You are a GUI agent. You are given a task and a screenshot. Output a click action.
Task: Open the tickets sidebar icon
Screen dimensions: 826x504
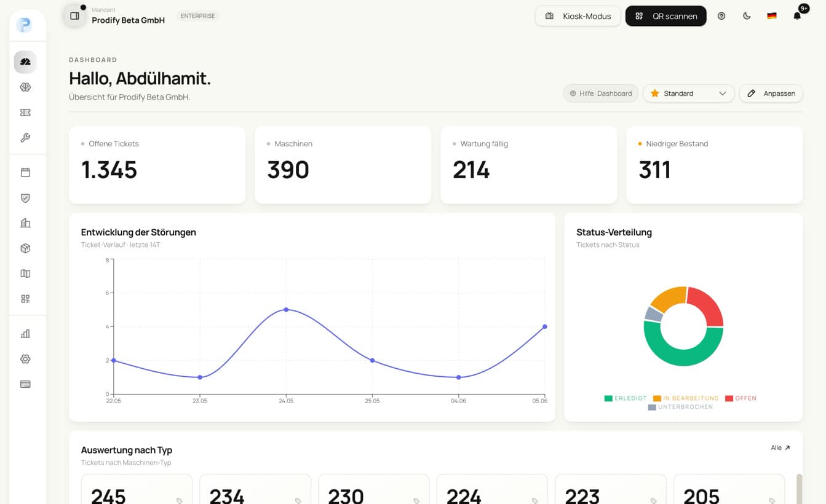coord(25,112)
